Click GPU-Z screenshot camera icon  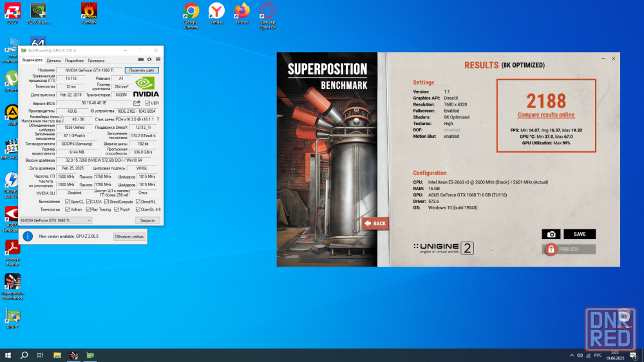coord(141,59)
